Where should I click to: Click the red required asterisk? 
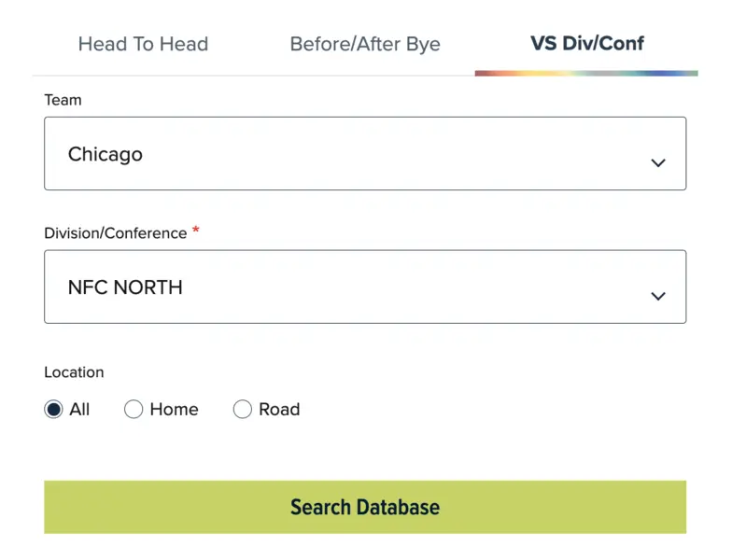point(196,231)
